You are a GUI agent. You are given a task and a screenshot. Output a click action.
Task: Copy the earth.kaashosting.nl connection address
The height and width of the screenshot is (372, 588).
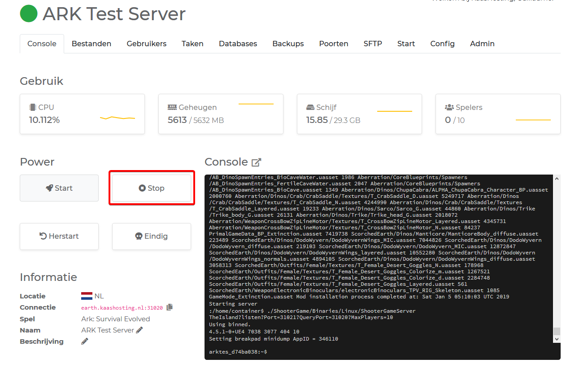tap(170, 307)
